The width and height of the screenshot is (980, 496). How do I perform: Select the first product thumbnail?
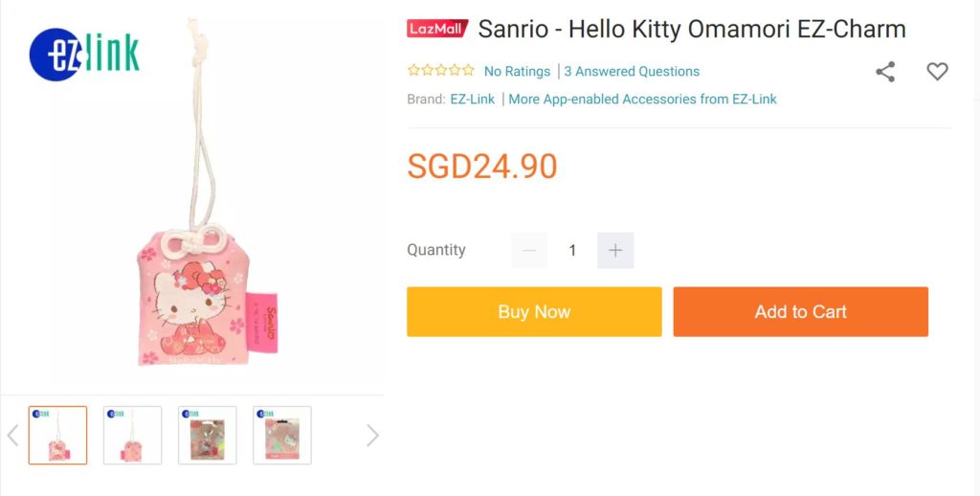point(57,436)
